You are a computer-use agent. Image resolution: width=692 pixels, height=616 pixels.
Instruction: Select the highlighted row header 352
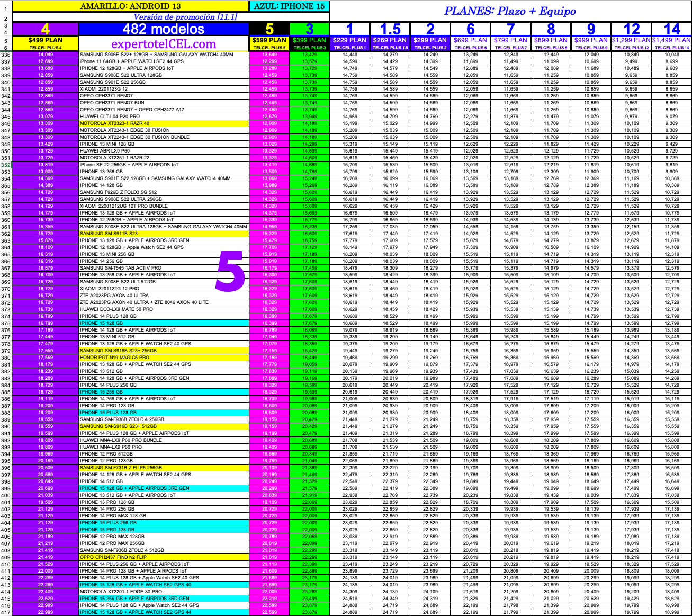(x=6, y=165)
